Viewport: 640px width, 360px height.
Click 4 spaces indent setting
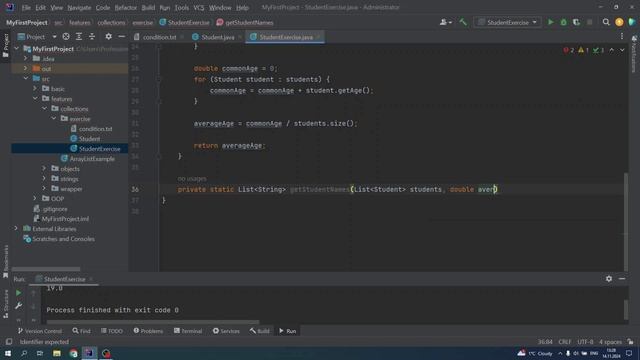tap(610, 342)
